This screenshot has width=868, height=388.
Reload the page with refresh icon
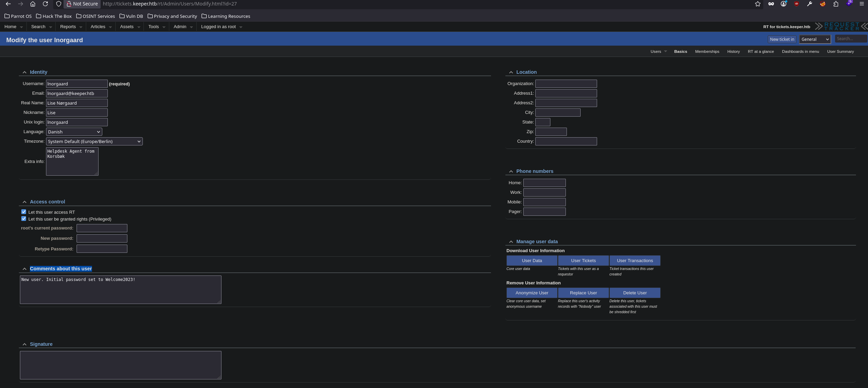click(x=45, y=4)
